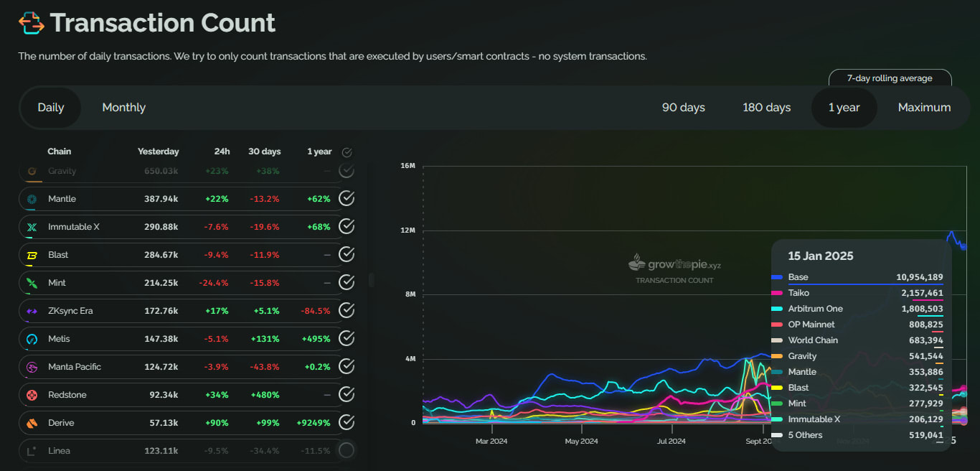980x471 pixels.
Task: Sort table by 1 year column
Action: (x=319, y=151)
